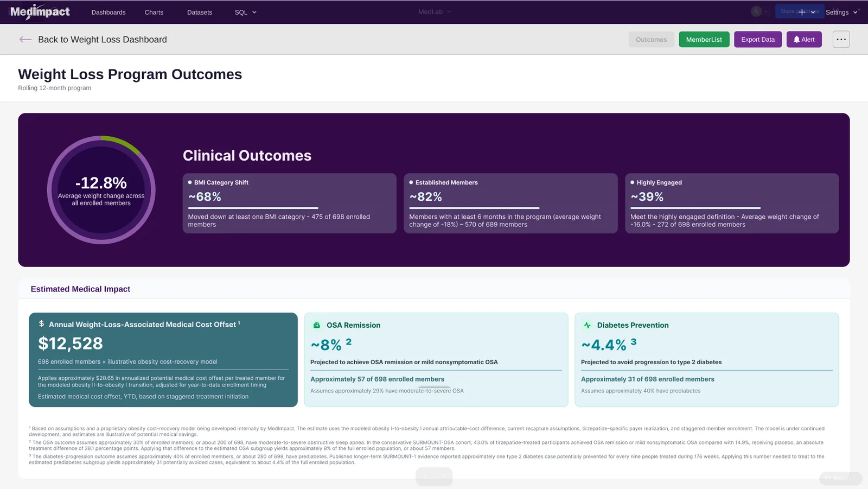Click the Rolling 12-month program subtitle
The height and width of the screenshot is (489, 868).
55,88
